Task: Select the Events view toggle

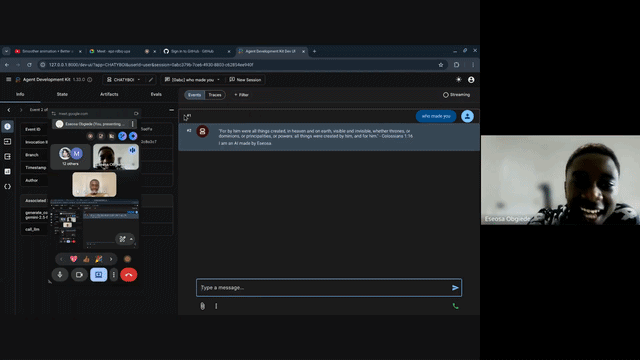Action: point(194,95)
